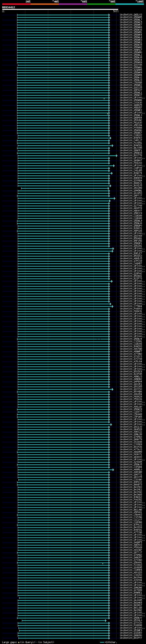The height and width of the screenshot is (644, 146).
Task: Click hit label UniRef100_C4QJB5
Action: (x=131, y=170)
